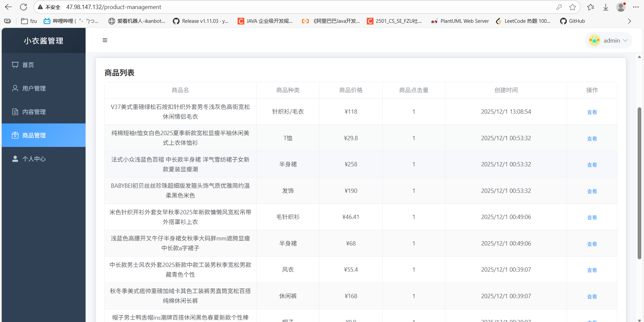Click the browser address bar URL
Screen dimensions: 644x322
coord(113,7)
